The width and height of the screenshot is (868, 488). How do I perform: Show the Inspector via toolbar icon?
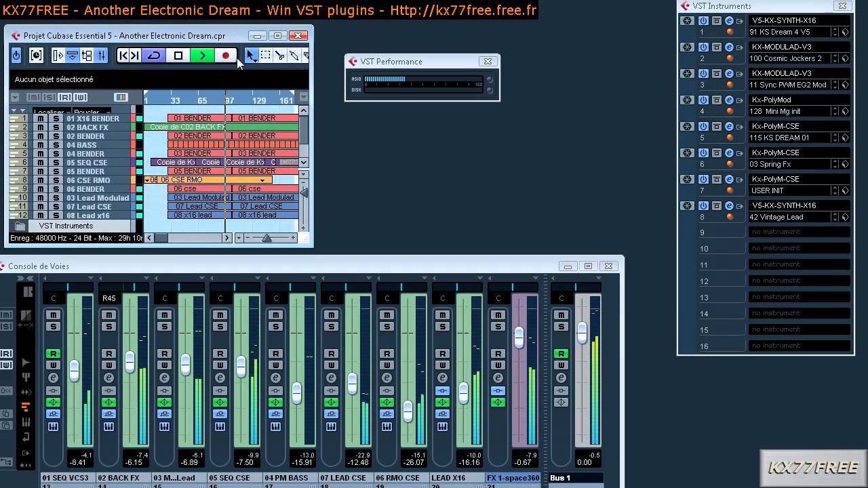[x=58, y=56]
